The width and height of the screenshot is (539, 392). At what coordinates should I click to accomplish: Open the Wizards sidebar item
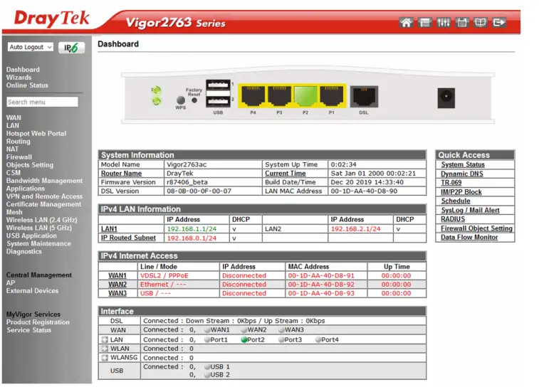click(x=19, y=78)
